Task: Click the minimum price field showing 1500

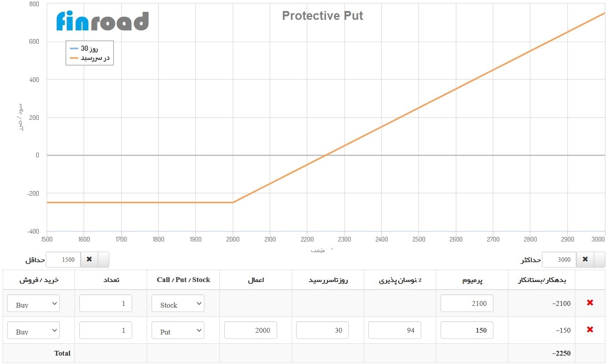Action: click(63, 260)
